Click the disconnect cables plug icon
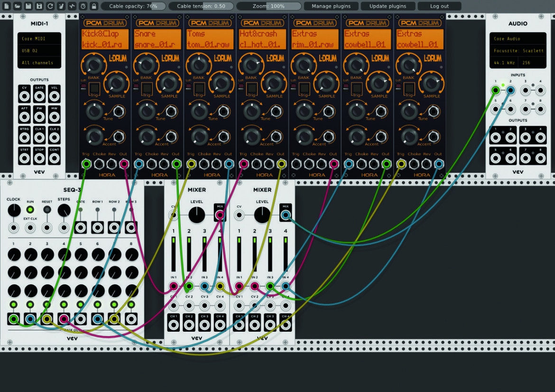Viewport: 555px width, 392px height. [x=61, y=6]
